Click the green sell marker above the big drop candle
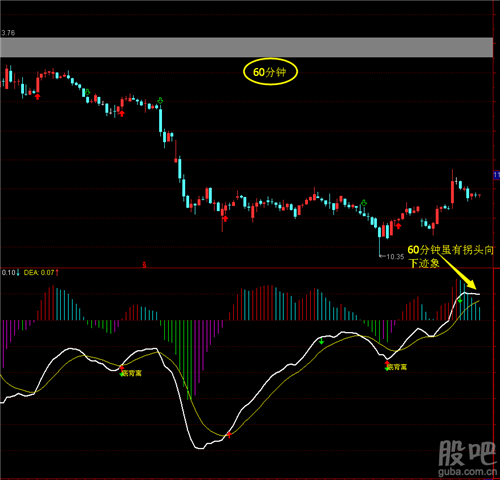Image resolution: width=500 pixels, height=480 pixels. coord(160,100)
